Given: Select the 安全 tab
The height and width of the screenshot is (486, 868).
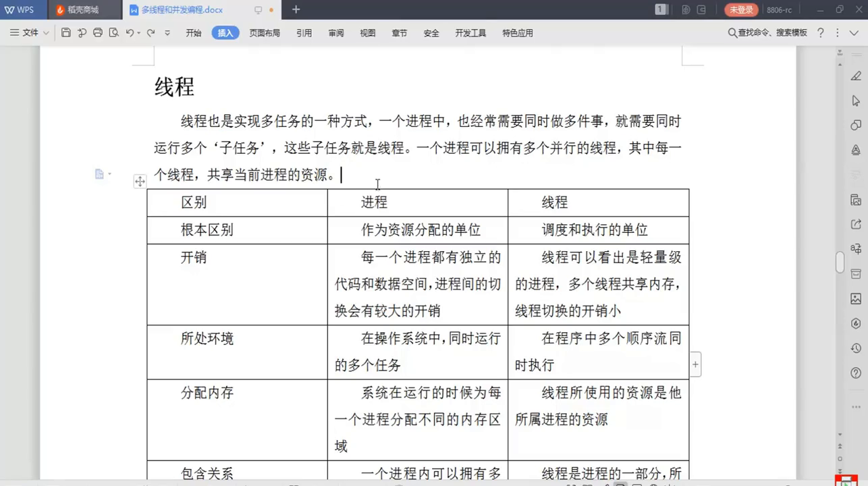Looking at the screenshot, I should [x=431, y=33].
